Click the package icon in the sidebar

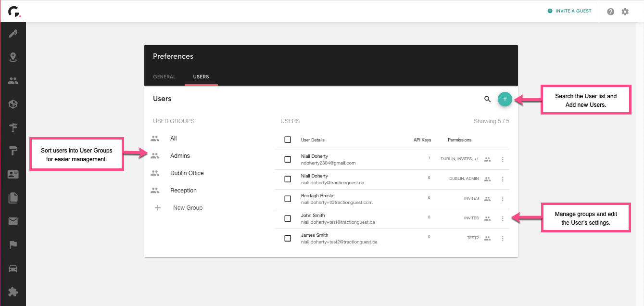[13, 103]
